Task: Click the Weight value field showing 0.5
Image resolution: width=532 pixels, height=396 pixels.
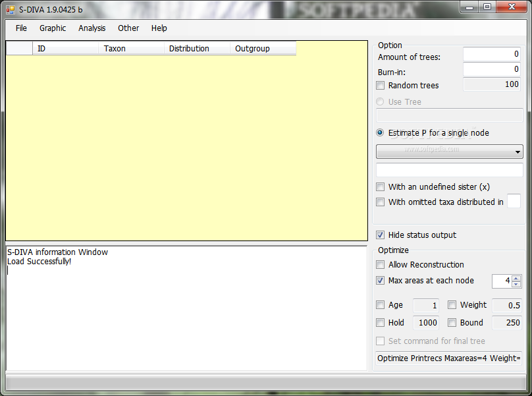Action: coord(507,305)
